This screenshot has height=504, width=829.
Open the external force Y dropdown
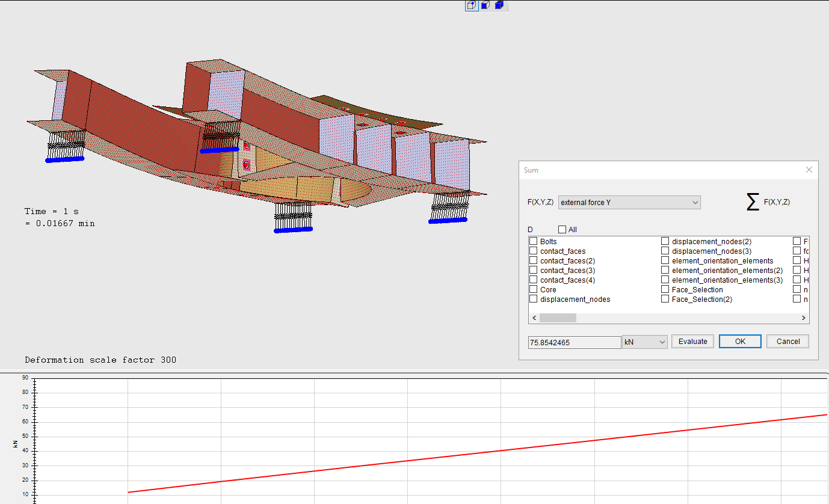pyautogui.click(x=629, y=203)
